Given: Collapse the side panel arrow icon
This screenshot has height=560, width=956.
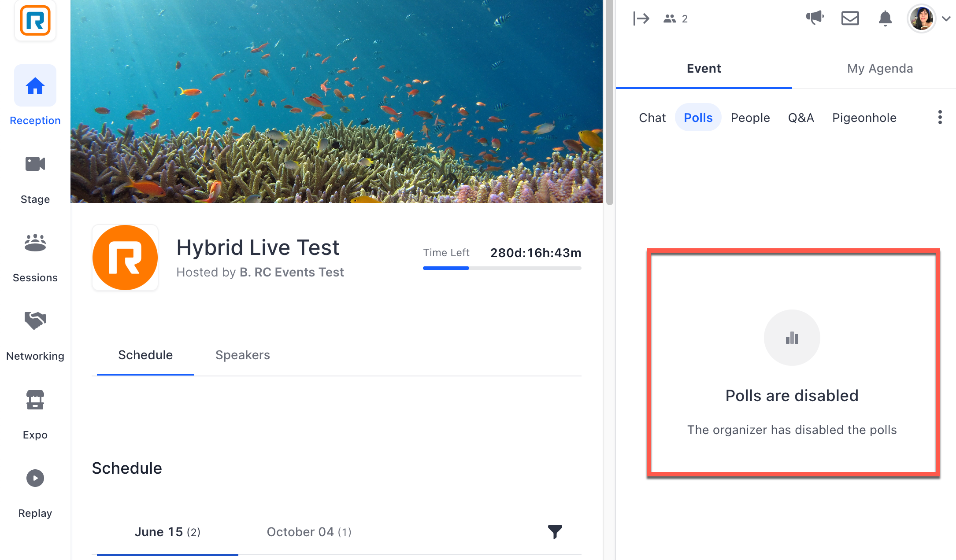Looking at the screenshot, I should [641, 18].
